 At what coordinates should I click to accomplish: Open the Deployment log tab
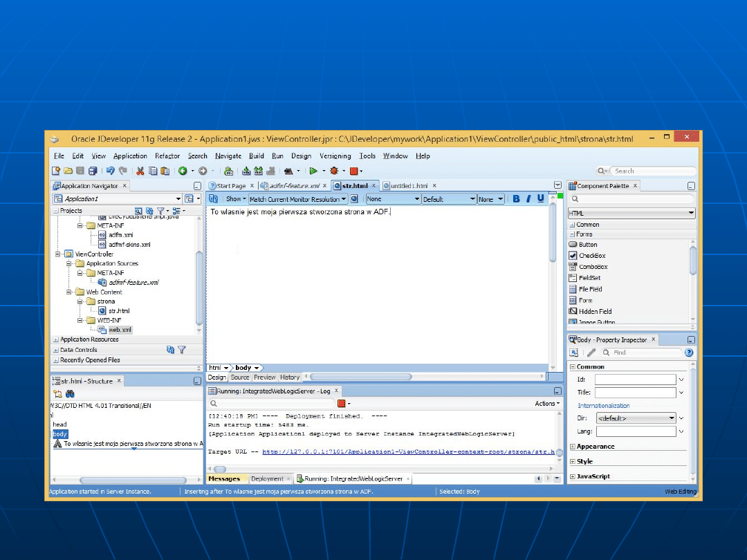pos(267,478)
